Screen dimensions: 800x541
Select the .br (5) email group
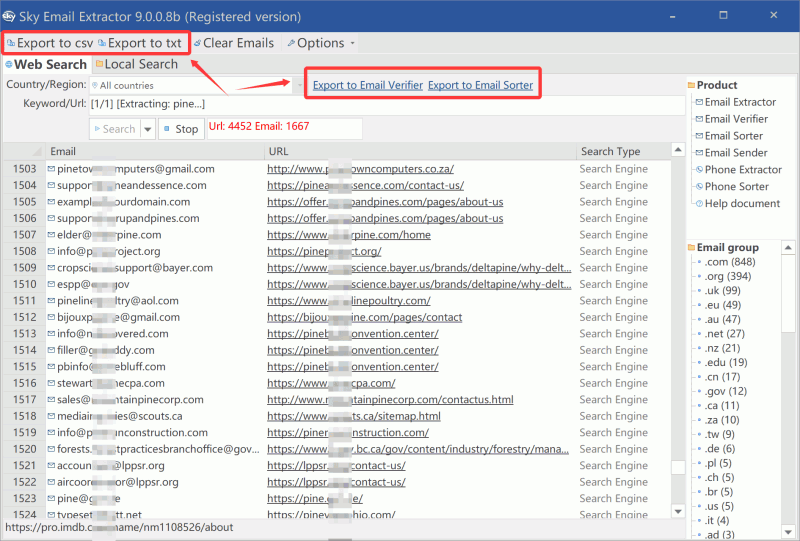tap(718, 492)
